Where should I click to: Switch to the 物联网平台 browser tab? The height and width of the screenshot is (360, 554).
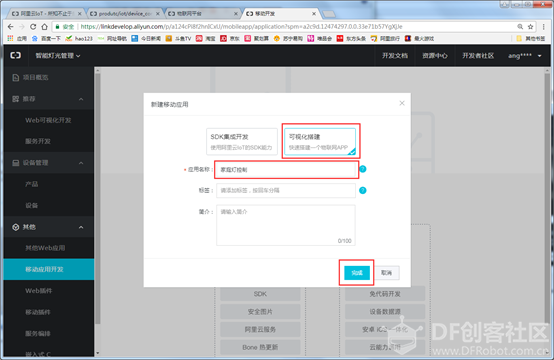[202, 13]
